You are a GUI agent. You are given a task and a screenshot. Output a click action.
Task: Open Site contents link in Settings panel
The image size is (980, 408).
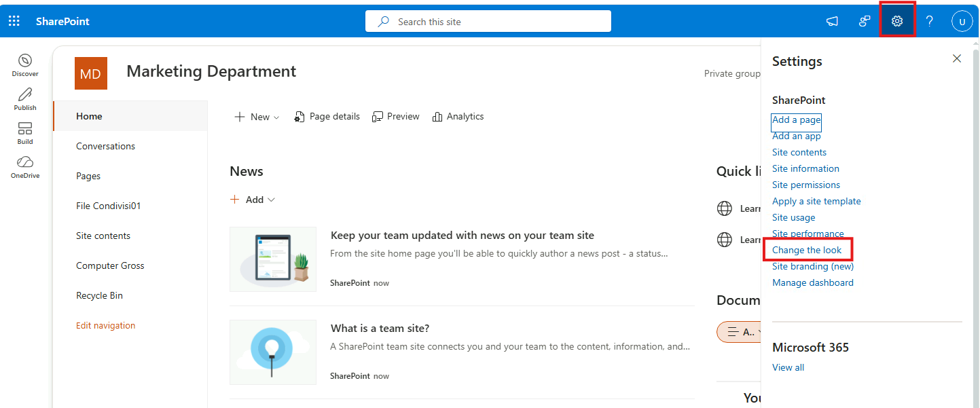point(799,152)
